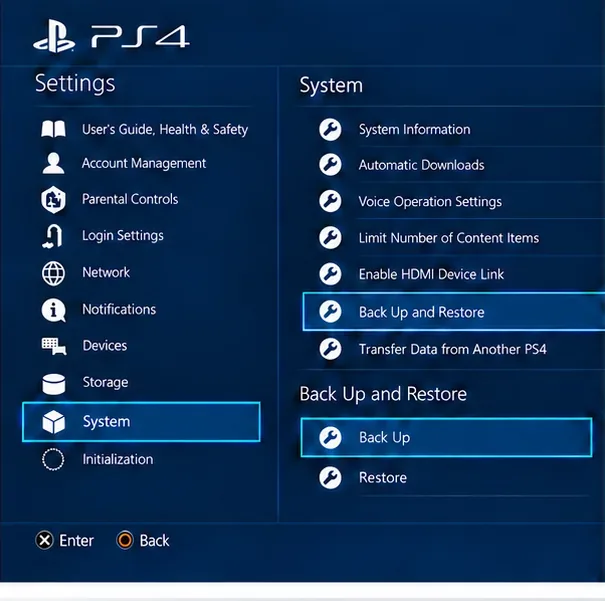
Task: Open System Information option
Action: [x=415, y=130]
